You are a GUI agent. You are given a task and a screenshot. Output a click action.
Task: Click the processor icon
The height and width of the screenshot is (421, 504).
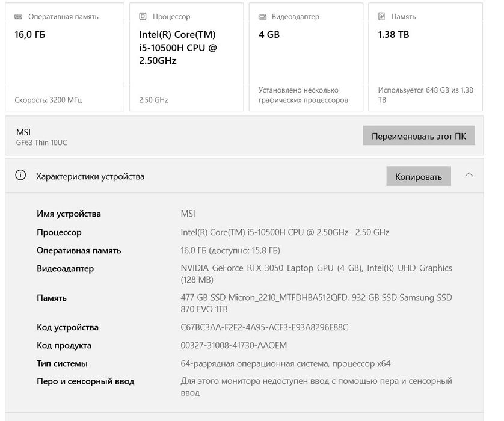tap(143, 16)
